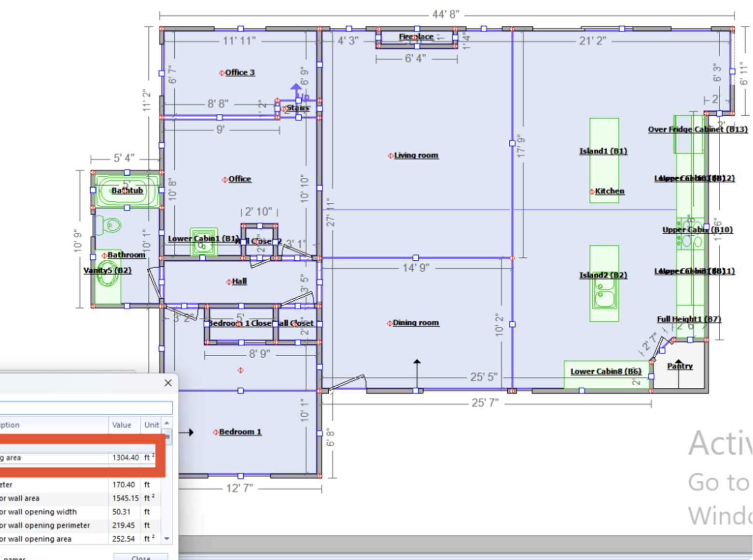
Task: Click the 25' 7" bottom dimension
Action: tap(485, 403)
